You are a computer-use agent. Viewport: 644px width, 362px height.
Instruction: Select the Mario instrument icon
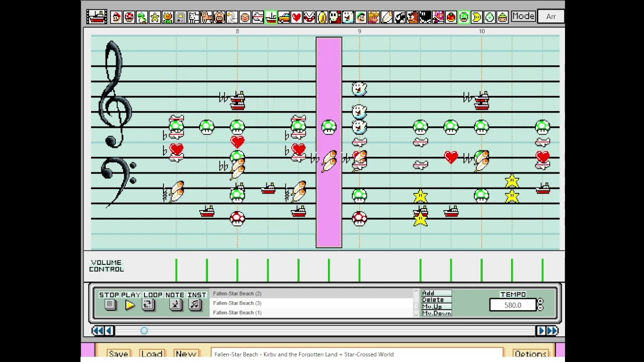pos(116,17)
